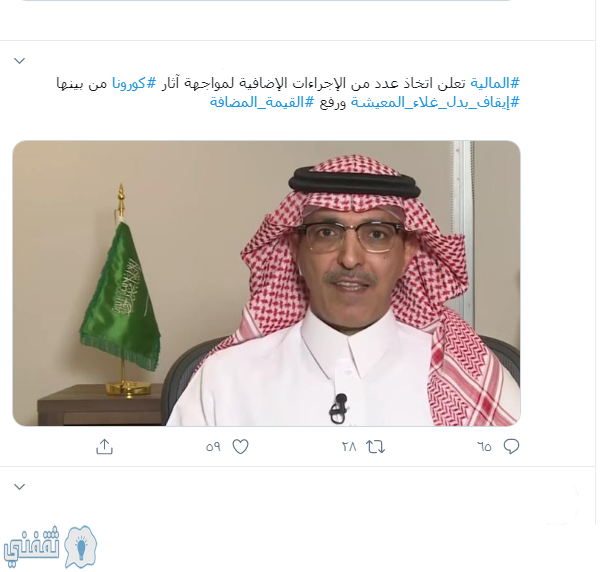Retweet the finance minister tweet
Viewport: 614px width, 572px height.
(x=376, y=447)
